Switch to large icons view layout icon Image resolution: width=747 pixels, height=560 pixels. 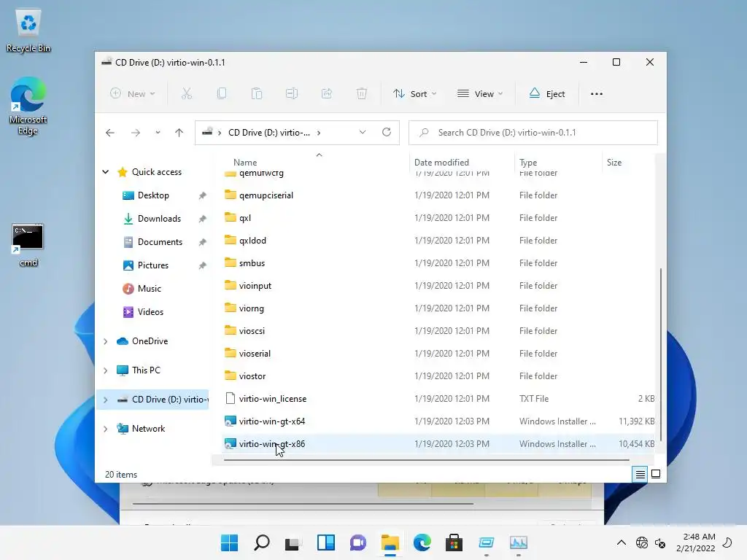tap(656, 474)
